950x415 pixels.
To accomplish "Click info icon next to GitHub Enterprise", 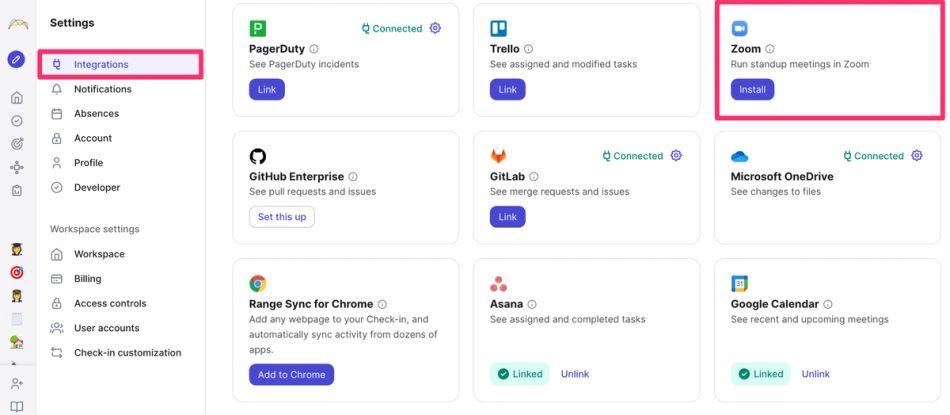I will pos(354,177).
